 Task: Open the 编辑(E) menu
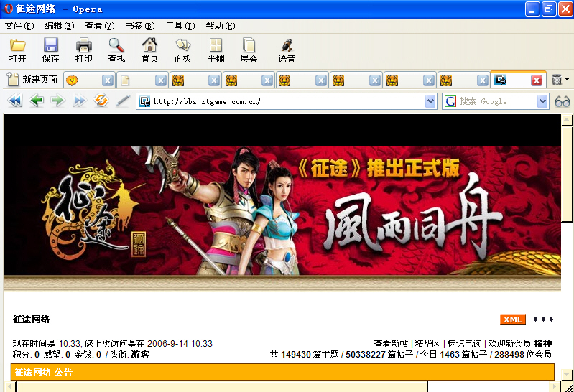(x=60, y=26)
